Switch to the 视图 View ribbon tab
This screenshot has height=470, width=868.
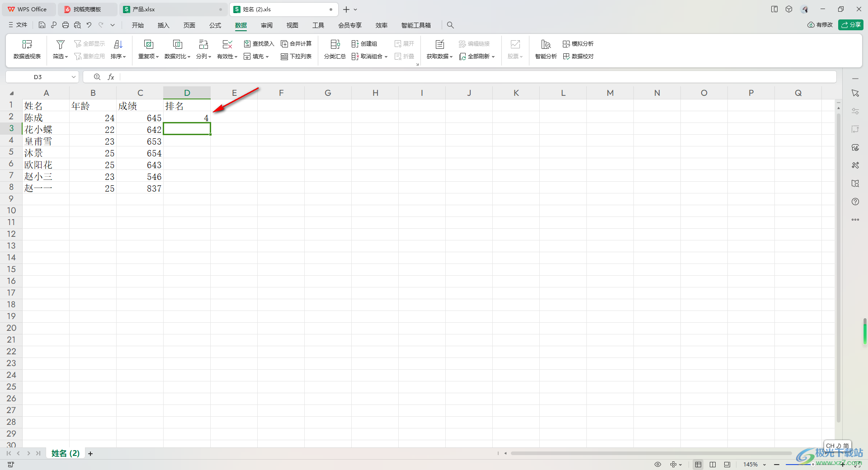[x=292, y=25]
